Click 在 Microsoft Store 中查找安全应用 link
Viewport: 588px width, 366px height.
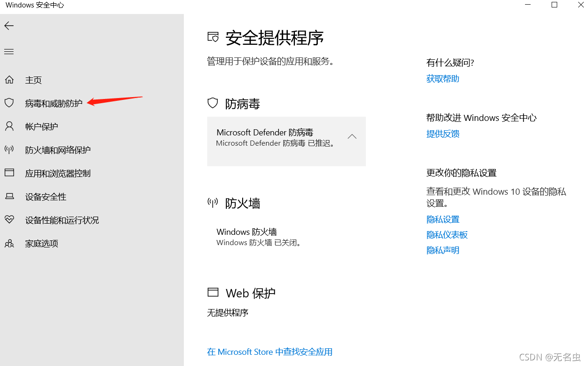[270, 352]
